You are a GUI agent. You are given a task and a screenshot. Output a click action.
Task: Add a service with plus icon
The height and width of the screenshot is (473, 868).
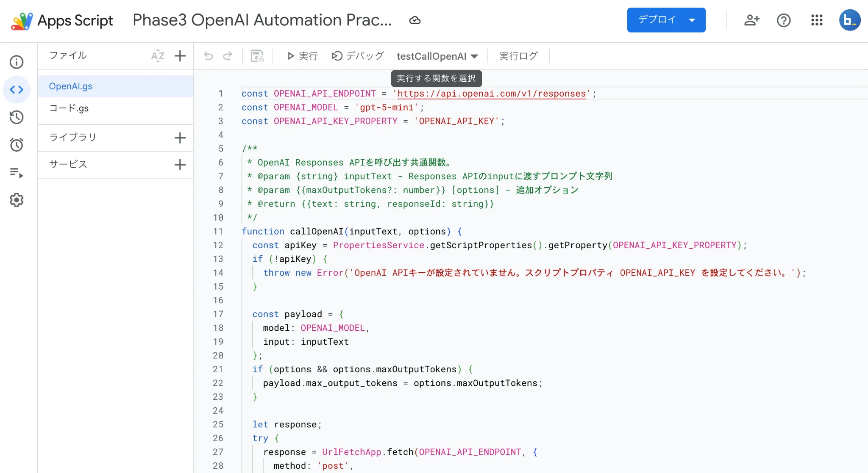tap(180, 165)
